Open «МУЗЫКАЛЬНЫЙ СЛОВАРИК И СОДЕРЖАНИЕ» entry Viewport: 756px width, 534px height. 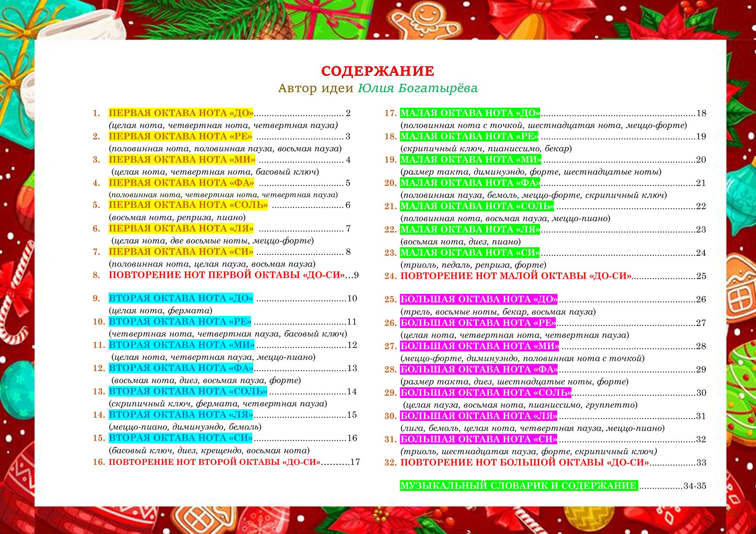coord(519,486)
